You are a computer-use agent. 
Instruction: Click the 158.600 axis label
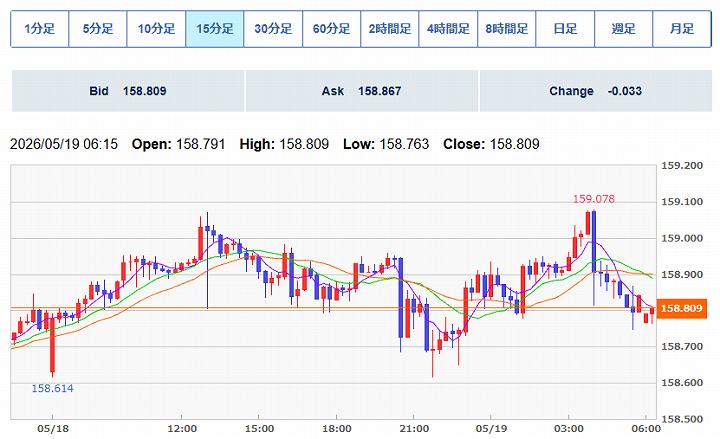pos(682,383)
